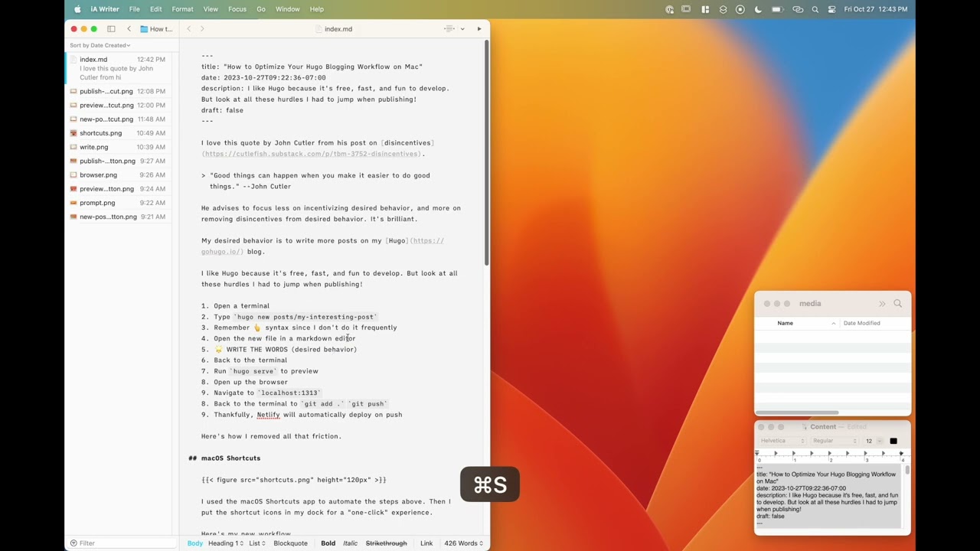This screenshot has width=980, height=551.
Task: Select the prompt.png file
Action: pyautogui.click(x=118, y=203)
